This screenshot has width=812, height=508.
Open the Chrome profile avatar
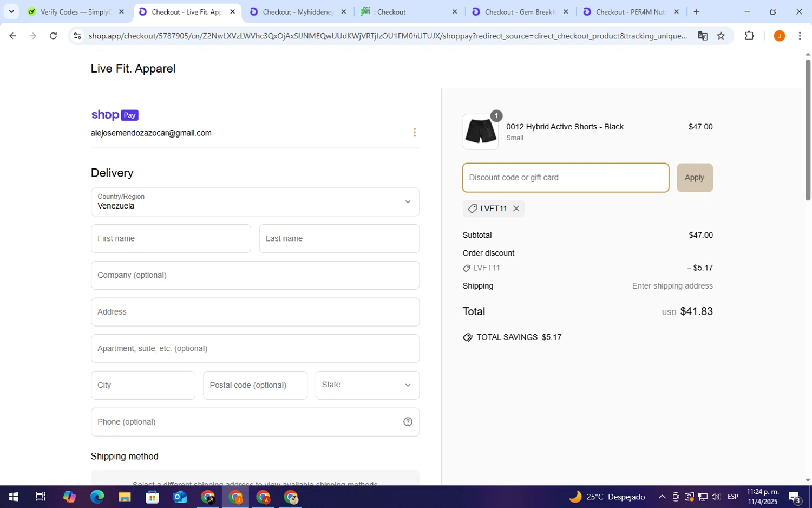[x=780, y=36]
